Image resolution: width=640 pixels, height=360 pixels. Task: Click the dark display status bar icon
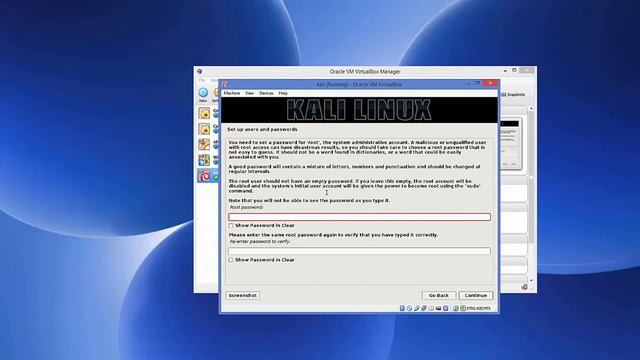(x=438, y=309)
